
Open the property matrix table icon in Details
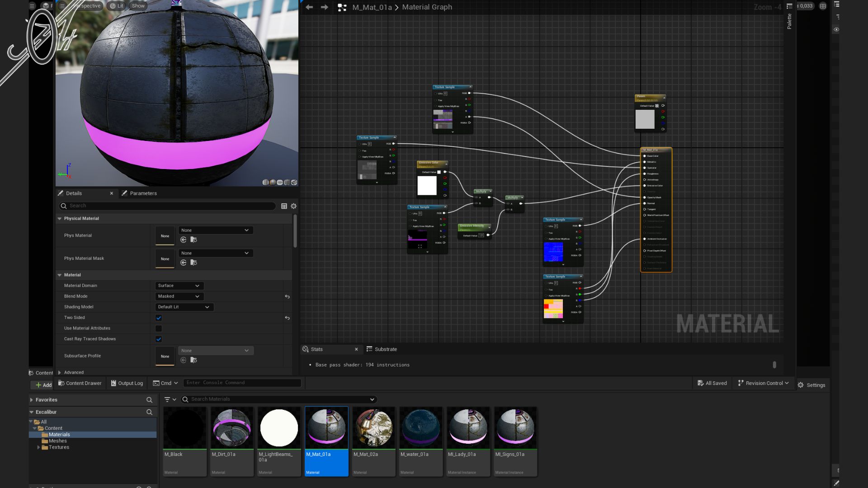pyautogui.click(x=284, y=206)
